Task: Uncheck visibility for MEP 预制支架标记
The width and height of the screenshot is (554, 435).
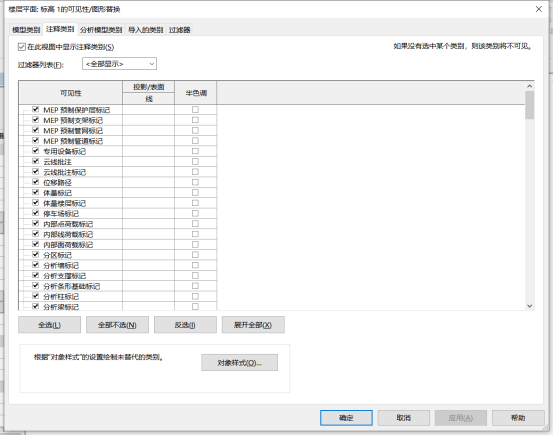Action: [x=35, y=119]
